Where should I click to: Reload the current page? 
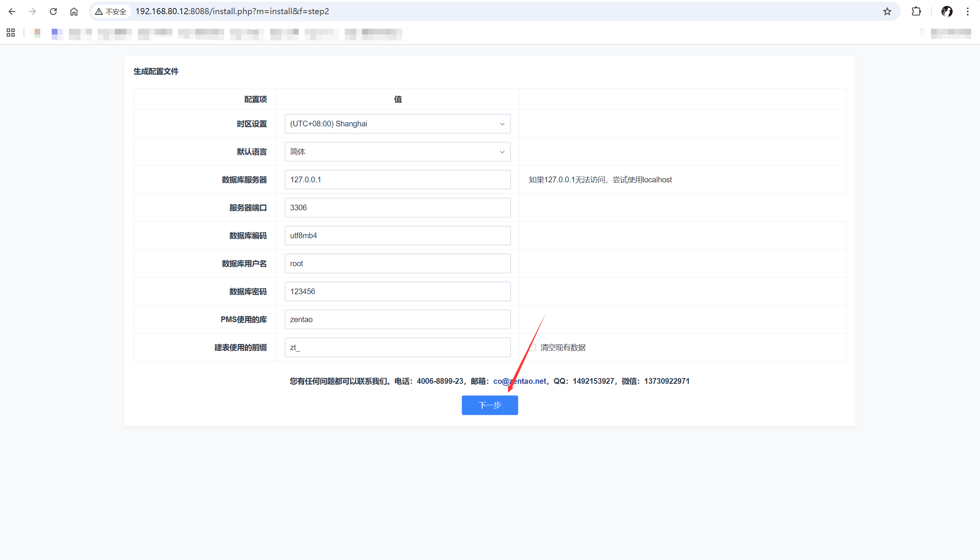pyautogui.click(x=54, y=11)
